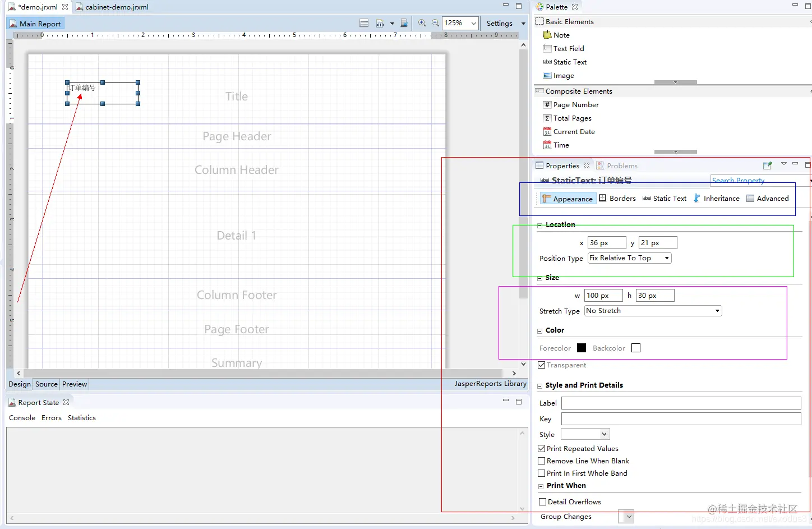This screenshot has height=529, width=812.
Task: Click the height input field
Action: click(655, 296)
